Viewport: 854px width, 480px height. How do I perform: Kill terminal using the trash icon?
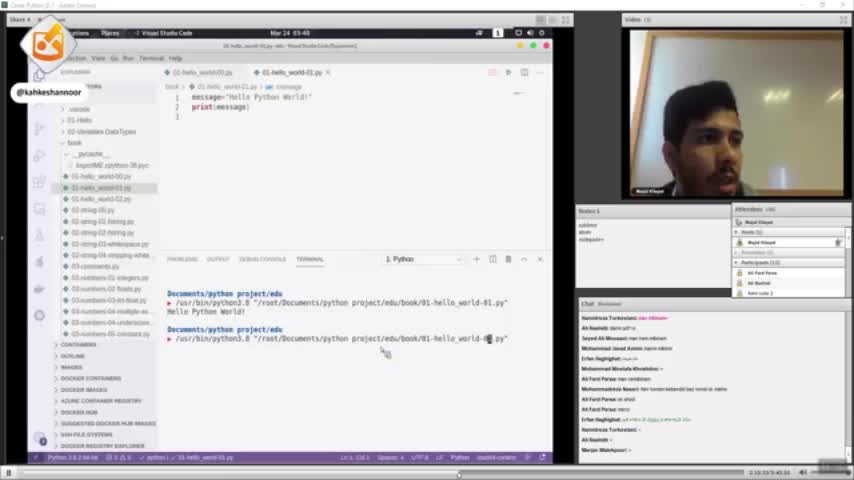pos(508,259)
